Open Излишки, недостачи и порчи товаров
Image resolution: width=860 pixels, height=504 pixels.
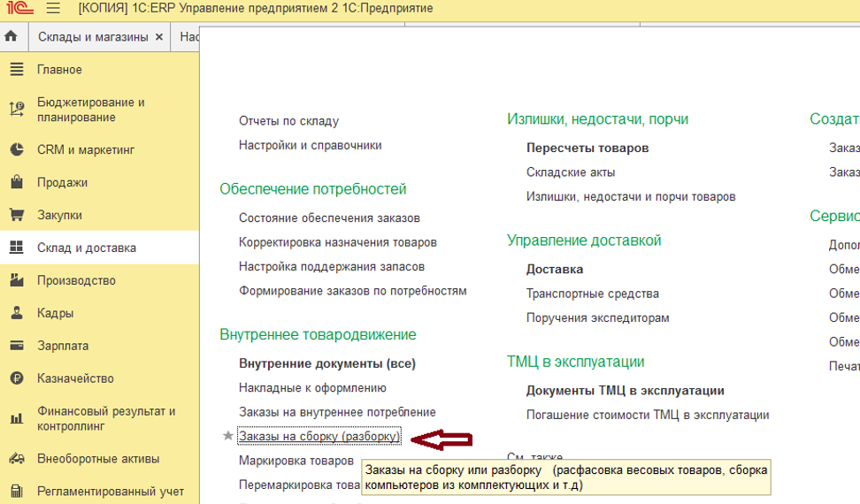631,196
